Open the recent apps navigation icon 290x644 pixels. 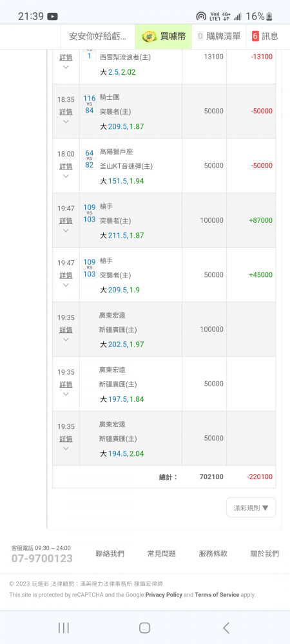(x=64, y=627)
